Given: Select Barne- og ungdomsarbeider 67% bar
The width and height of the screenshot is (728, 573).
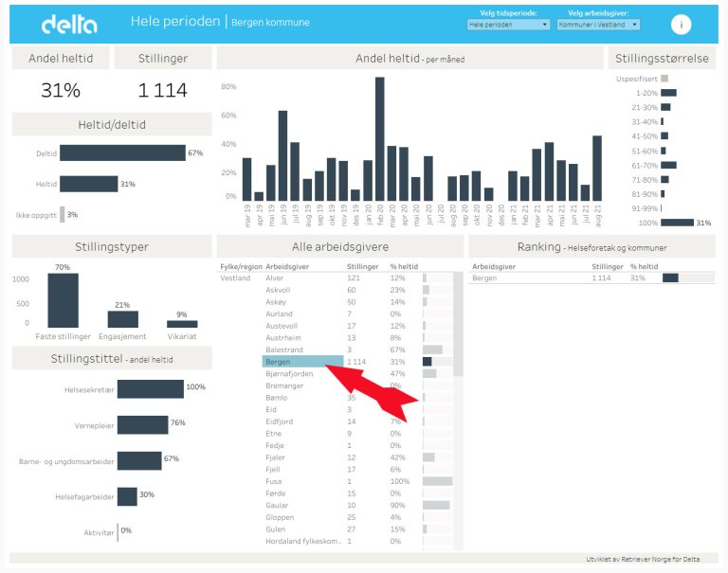Looking at the screenshot, I should 139,460.
